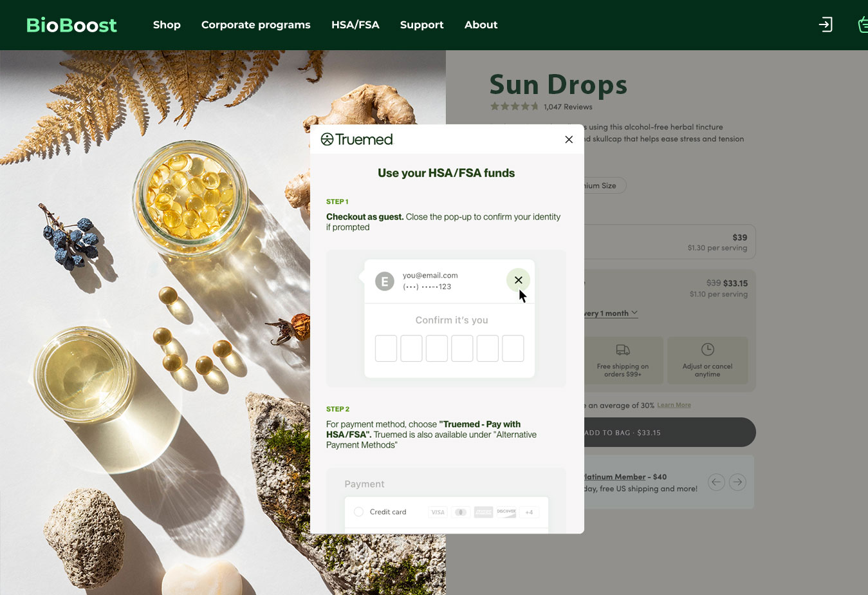Click the 'Confirm it's you' text
Viewport: 868px width, 595px height.
pos(452,320)
